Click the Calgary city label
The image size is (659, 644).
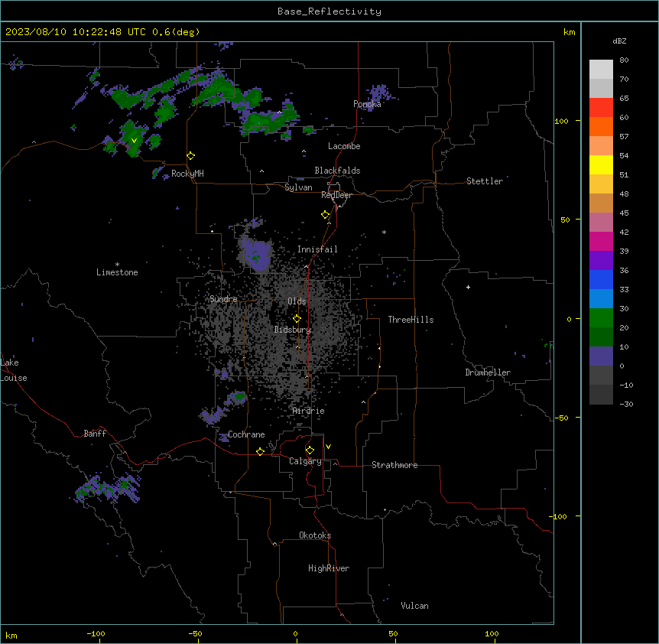tap(305, 461)
